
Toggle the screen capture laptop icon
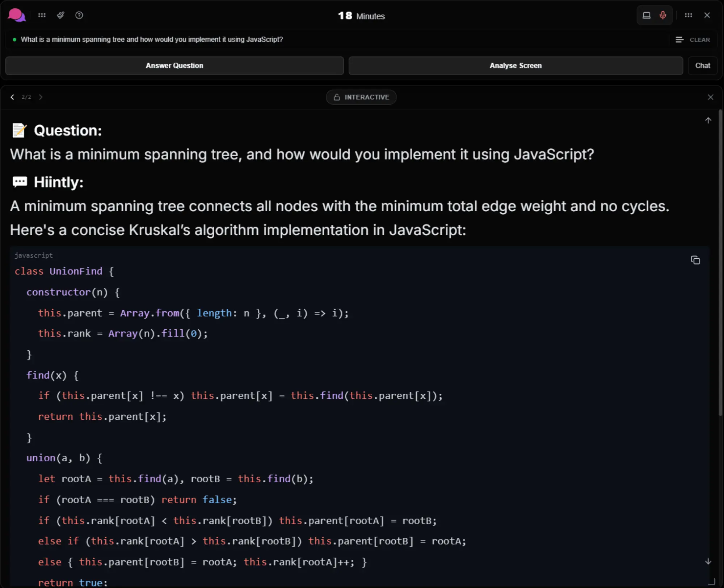[x=647, y=15]
